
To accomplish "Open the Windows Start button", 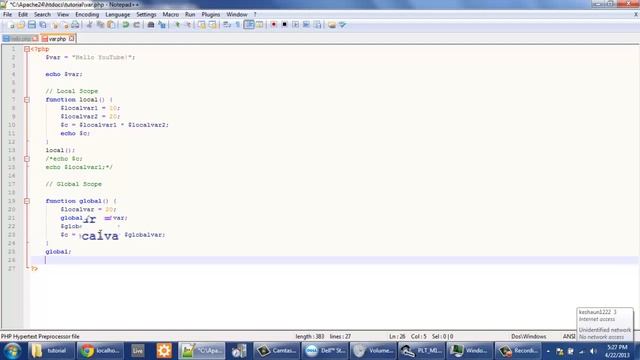I will pos(12,351).
